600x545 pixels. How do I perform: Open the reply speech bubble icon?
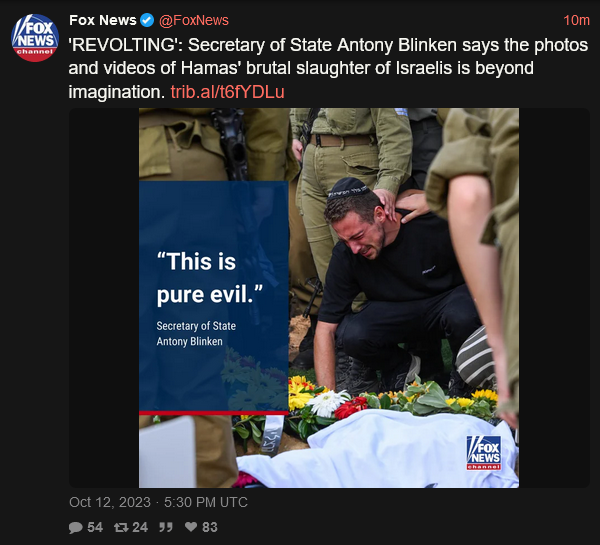click(75, 527)
